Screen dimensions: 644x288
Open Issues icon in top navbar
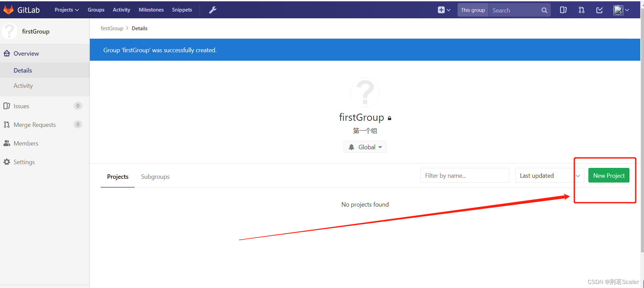coord(563,10)
